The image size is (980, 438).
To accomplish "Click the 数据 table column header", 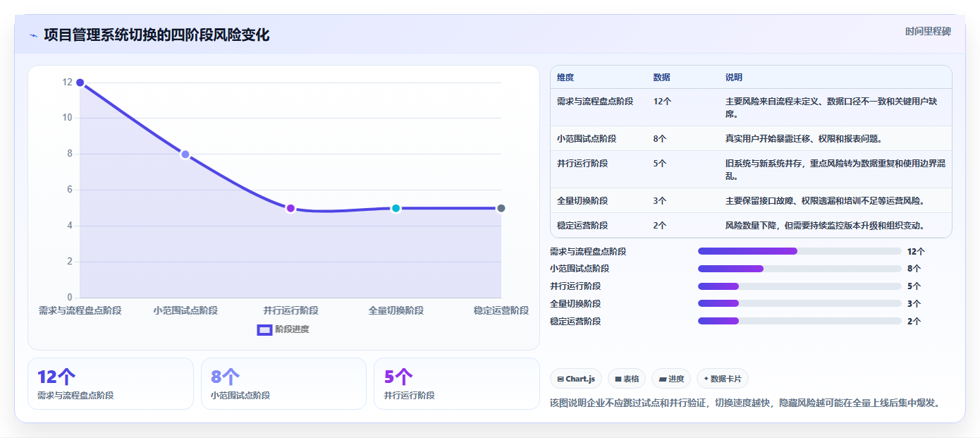I will pos(661,78).
